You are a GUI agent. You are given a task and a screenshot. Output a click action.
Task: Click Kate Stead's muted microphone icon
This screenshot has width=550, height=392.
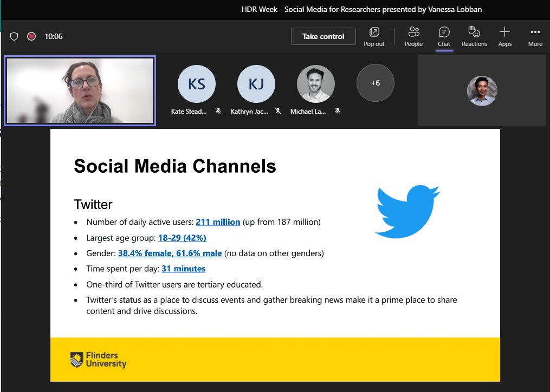pyautogui.click(x=218, y=111)
